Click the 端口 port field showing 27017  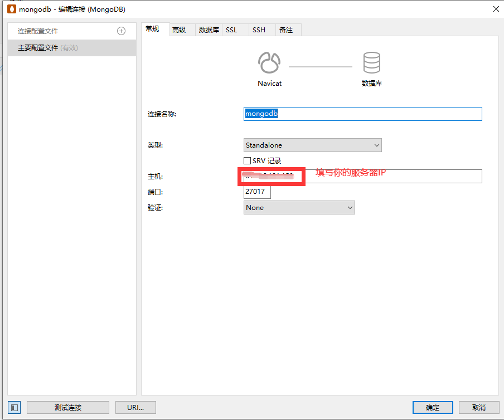pos(257,192)
